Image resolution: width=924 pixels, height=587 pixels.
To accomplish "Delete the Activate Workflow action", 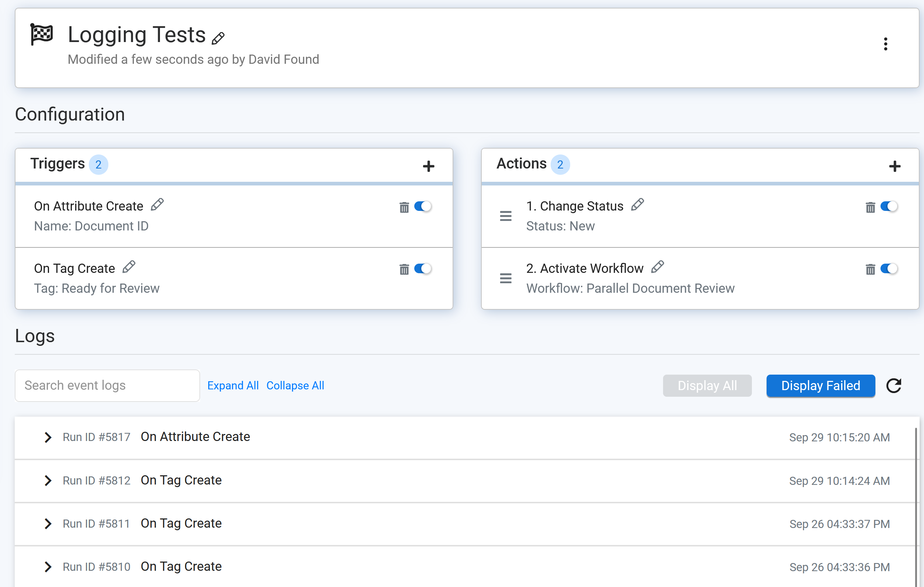I will click(x=870, y=269).
